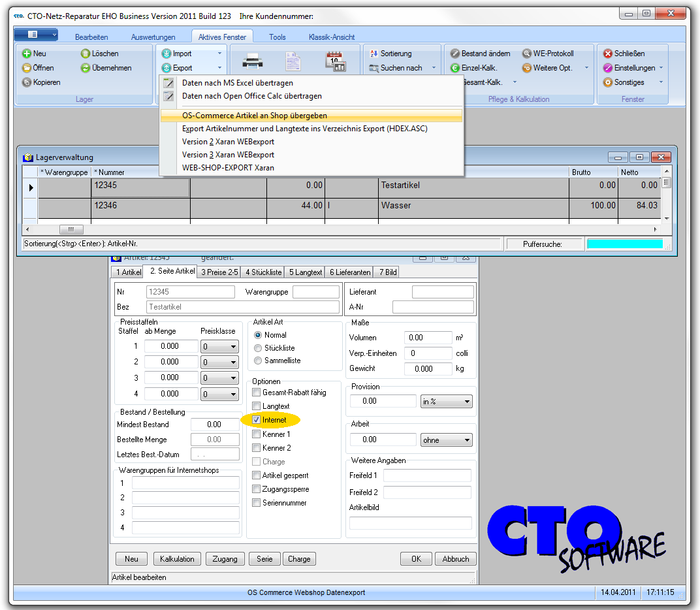This screenshot has height=610, width=700.
Task: Click the WE-Protokoll magnifier icon
Action: click(527, 54)
